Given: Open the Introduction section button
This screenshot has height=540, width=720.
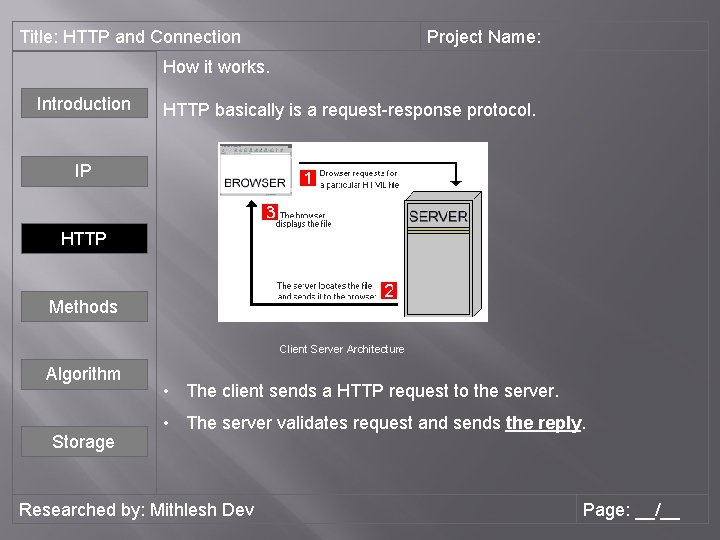Looking at the screenshot, I should pyautogui.click(x=84, y=103).
